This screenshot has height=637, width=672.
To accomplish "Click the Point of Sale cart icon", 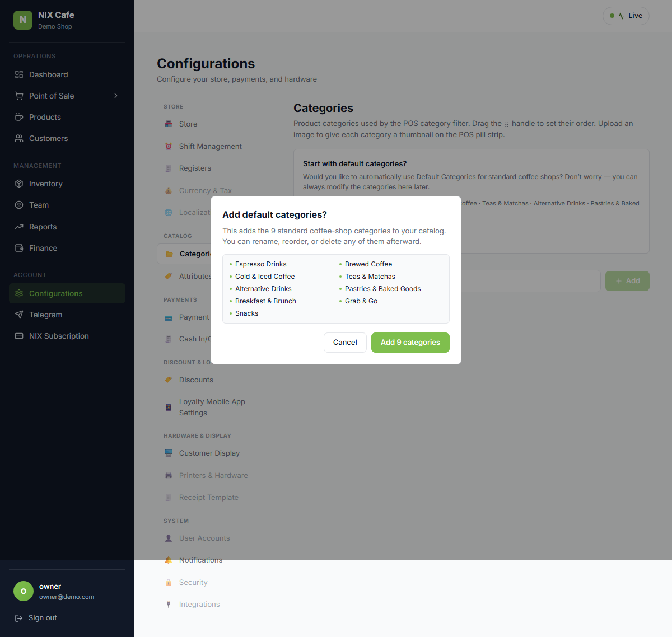I will point(19,96).
